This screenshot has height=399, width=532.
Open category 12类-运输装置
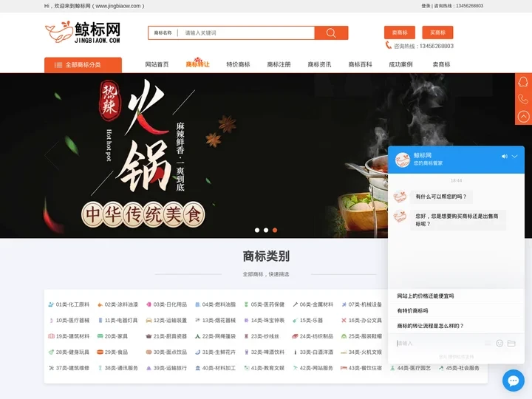(x=166, y=320)
